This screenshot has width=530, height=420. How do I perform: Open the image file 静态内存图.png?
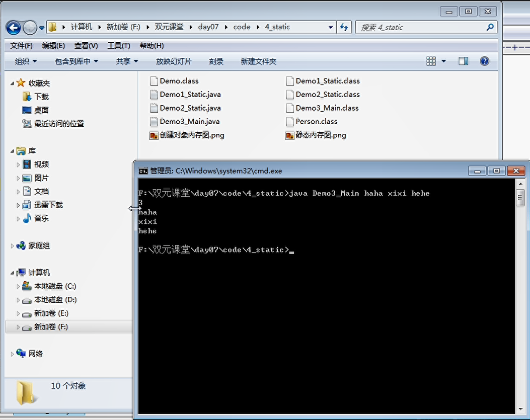pos(321,135)
